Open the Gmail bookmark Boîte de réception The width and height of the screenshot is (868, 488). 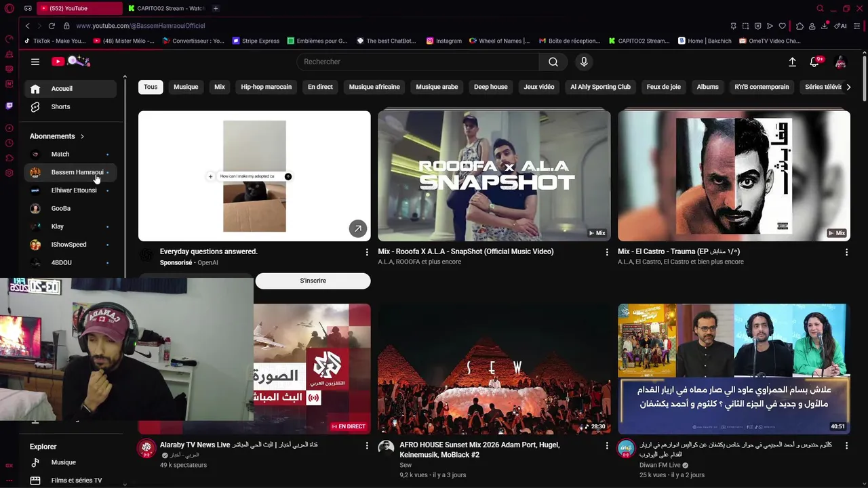(x=570, y=41)
